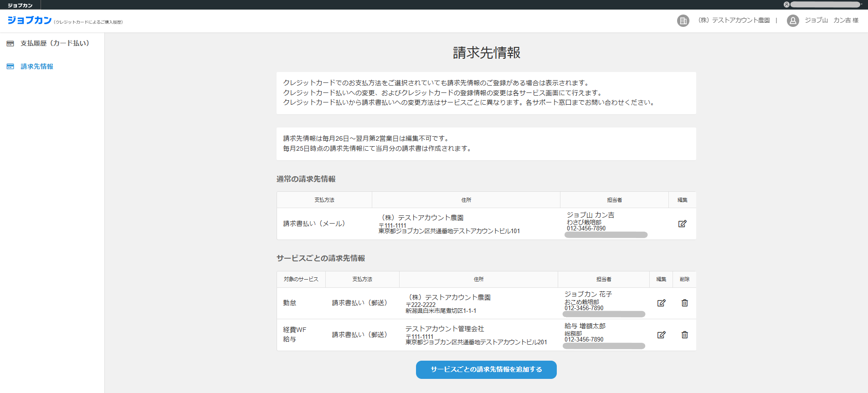The width and height of the screenshot is (868, 393).
Task: Edit the 経費WF 給与 billing row
Action: (x=661, y=335)
